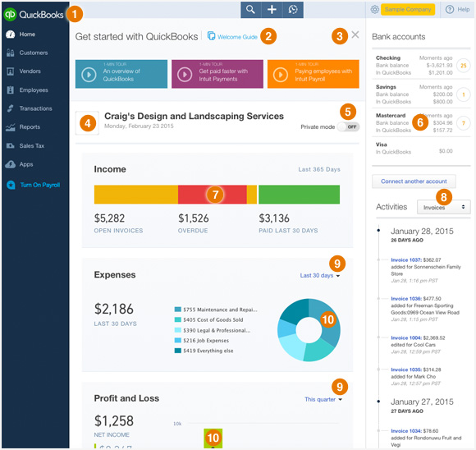Click the Apps cloud icon
Image resolution: width=476 pixels, height=450 pixels.
11,164
